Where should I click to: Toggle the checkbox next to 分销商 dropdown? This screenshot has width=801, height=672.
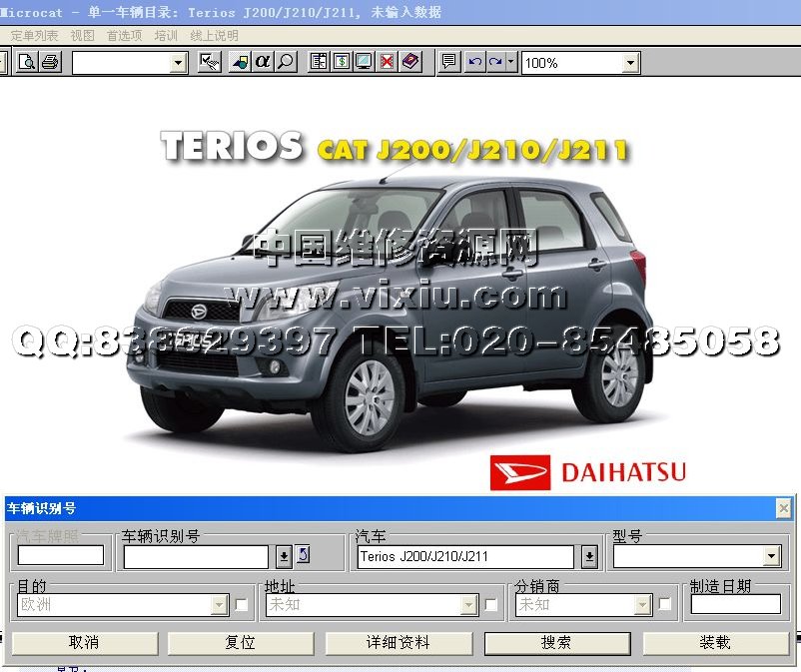pyautogui.click(x=664, y=604)
